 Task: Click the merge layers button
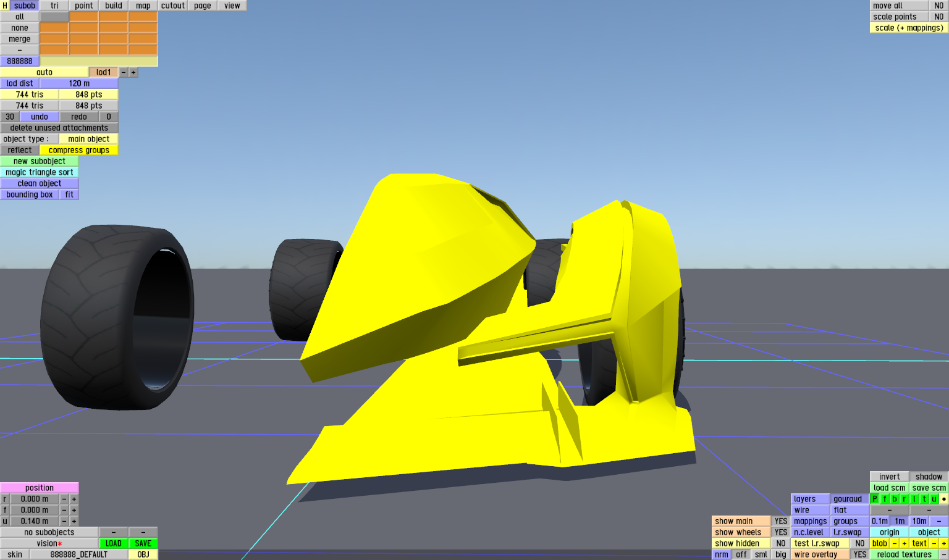(x=20, y=39)
